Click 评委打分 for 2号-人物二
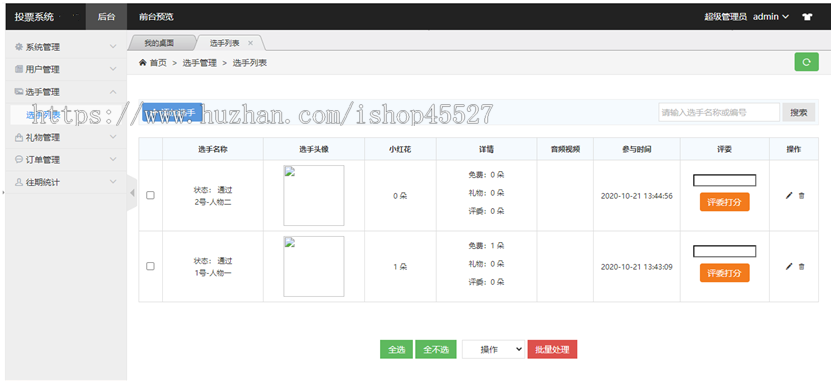 [725, 202]
